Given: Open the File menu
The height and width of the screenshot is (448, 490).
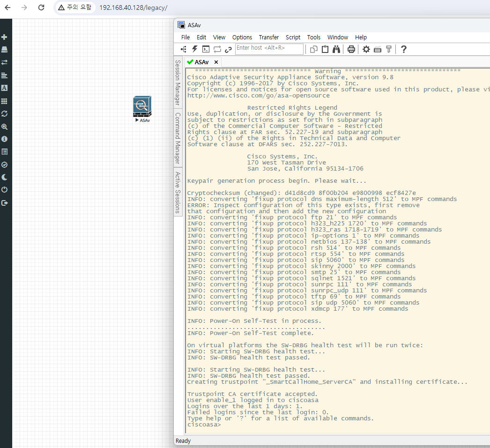Looking at the screenshot, I should tap(186, 37).
